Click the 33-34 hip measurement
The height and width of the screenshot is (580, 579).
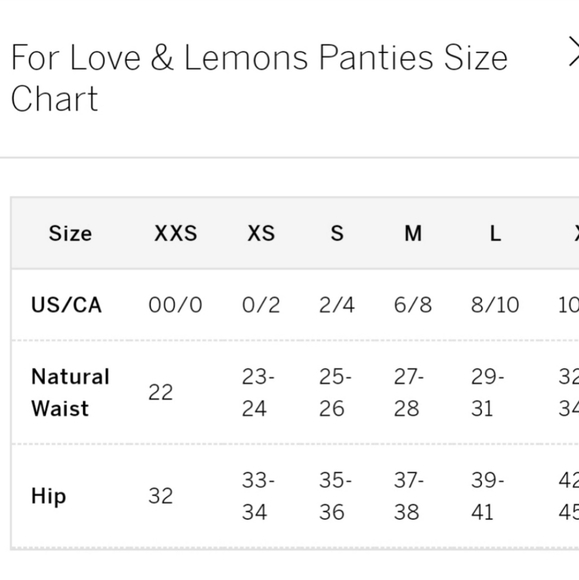point(258,496)
